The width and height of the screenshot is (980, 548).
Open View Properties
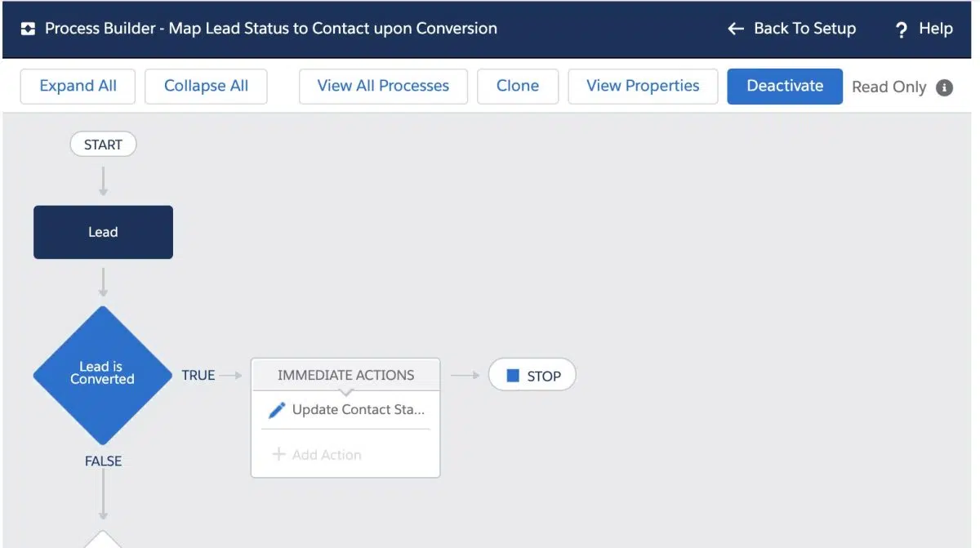(643, 87)
